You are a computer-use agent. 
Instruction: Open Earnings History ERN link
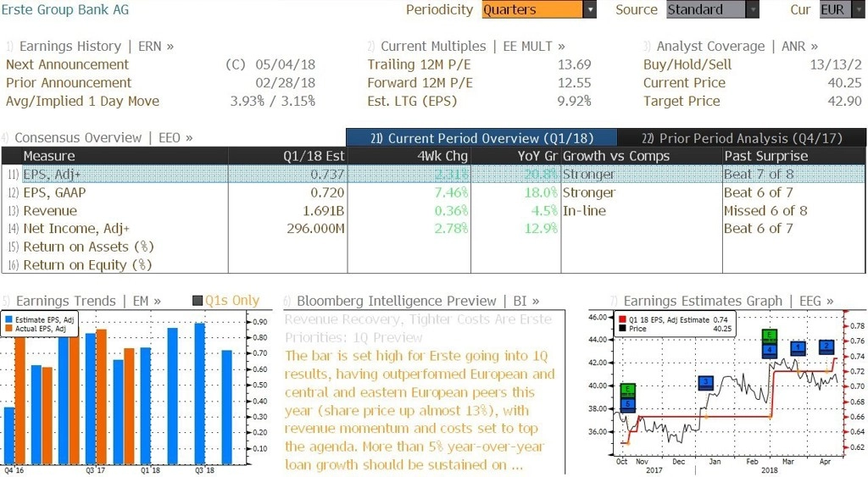point(97,47)
